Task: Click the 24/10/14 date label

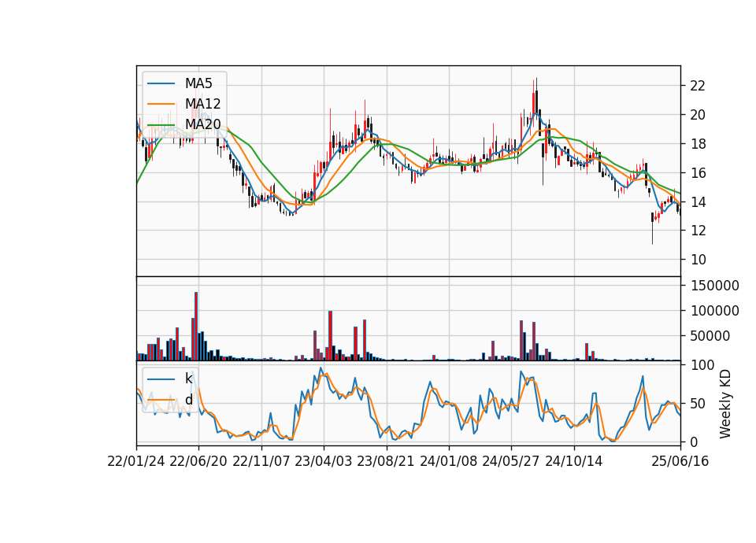Action: tap(574, 461)
